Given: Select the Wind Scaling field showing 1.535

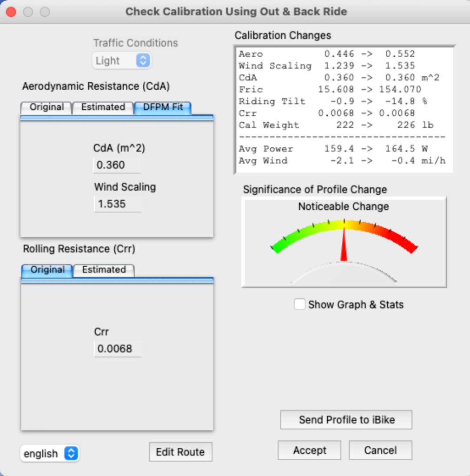Looking at the screenshot, I should pos(117,204).
